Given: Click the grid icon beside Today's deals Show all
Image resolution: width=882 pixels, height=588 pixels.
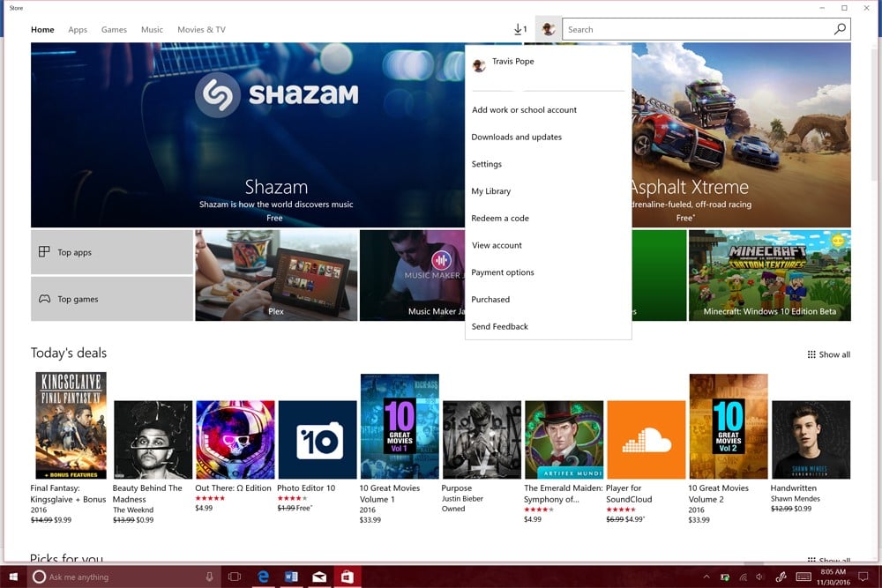Looking at the screenshot, I should (x=812, y=354).
